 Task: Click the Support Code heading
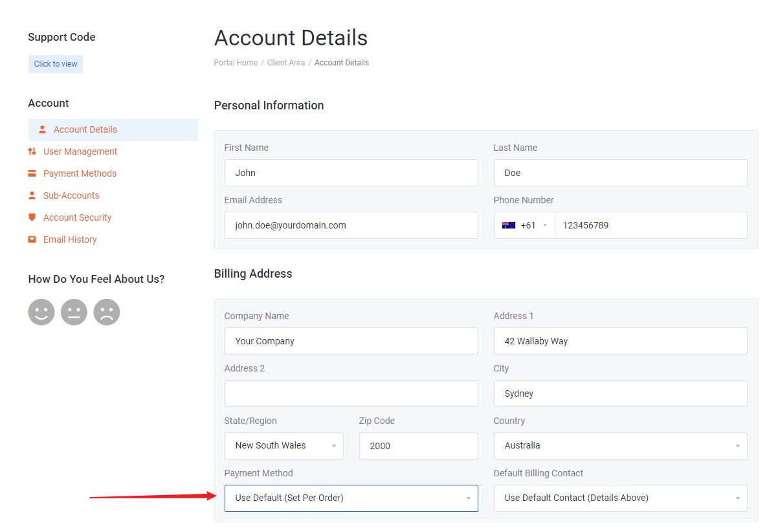click(x=61, y=38)
